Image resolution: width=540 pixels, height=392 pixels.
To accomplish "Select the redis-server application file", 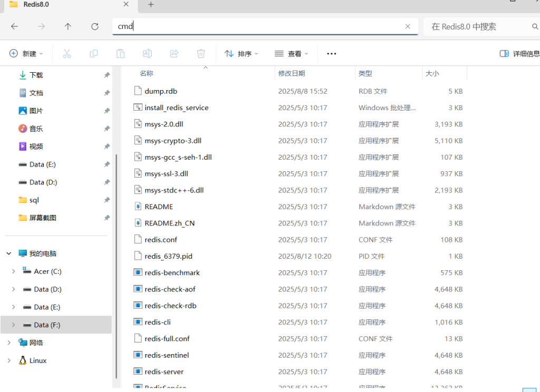I will click(164, 371).
